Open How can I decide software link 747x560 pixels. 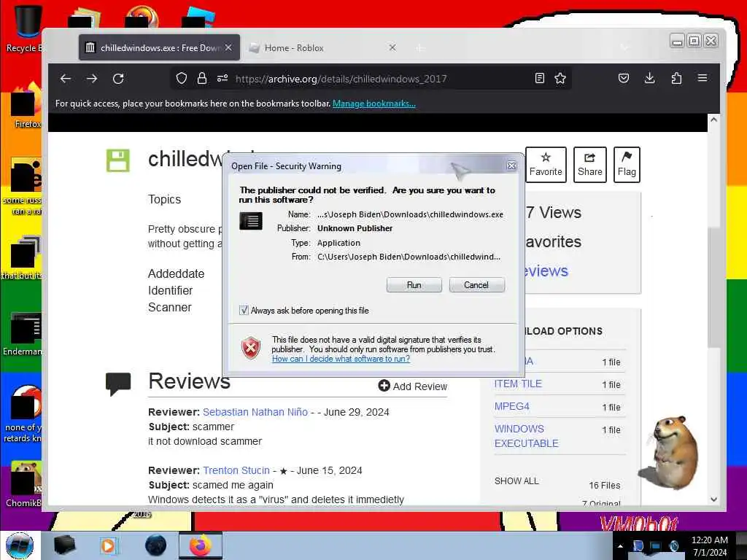341,359
